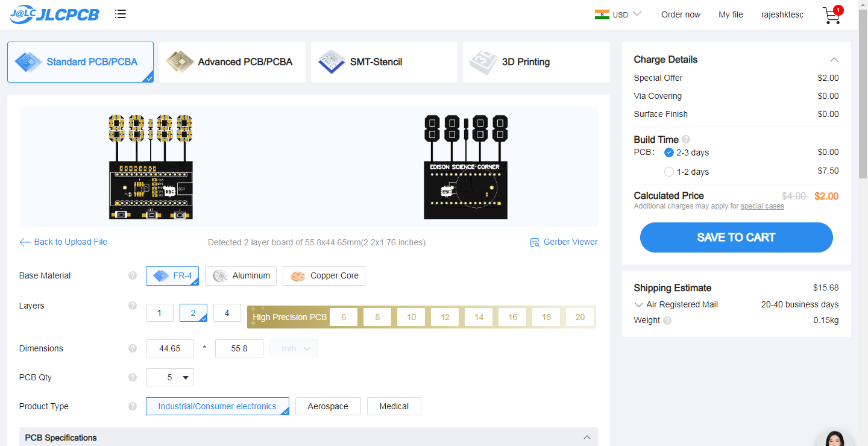Choose FR-4 base material
The width and height of the screenshot is (868, 446).
pos(172,276)
